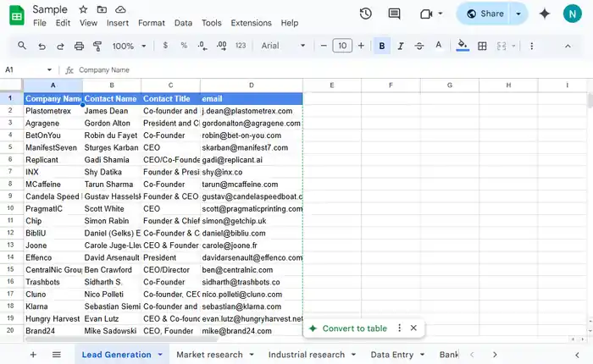
Task: Open the Data menu
Action: pyautogui.click(x=183, y=23)
